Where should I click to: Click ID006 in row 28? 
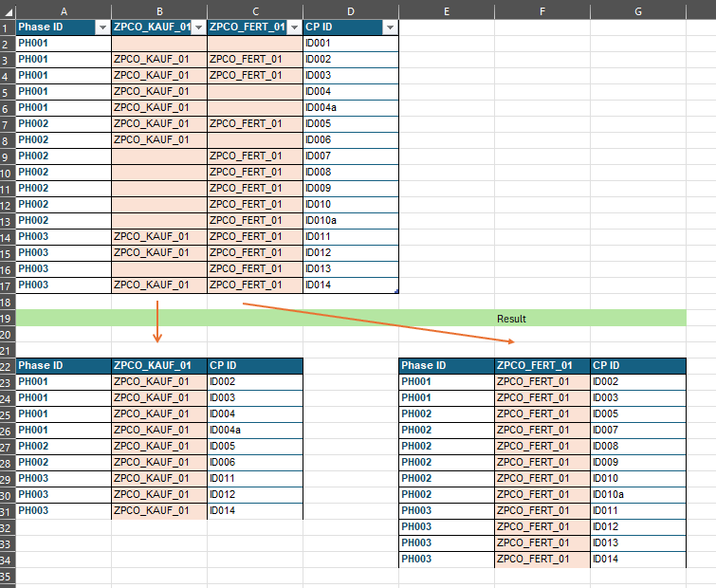tap(255, 463)
